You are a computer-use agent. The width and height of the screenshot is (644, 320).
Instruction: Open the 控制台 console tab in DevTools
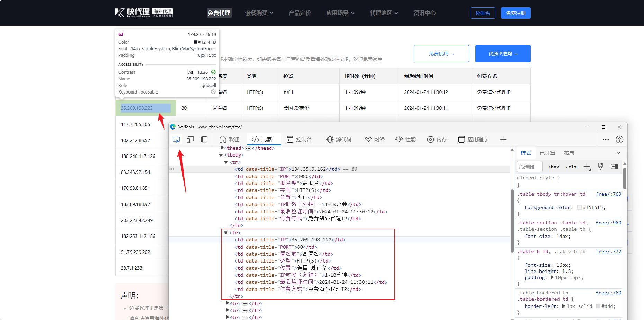click(x=299, y=139)
